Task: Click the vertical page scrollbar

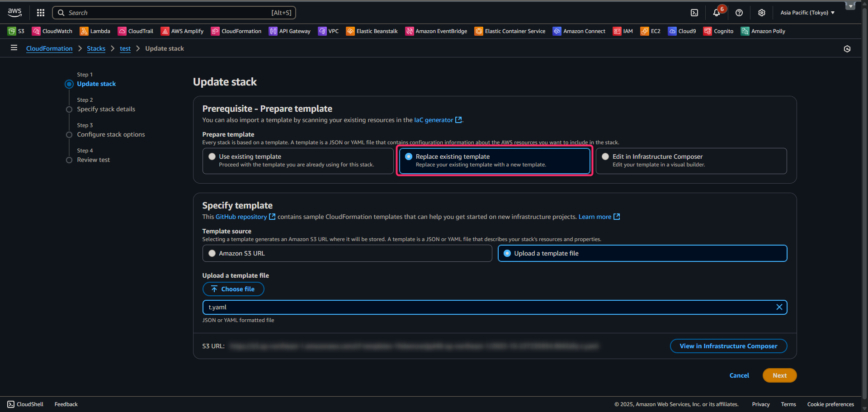Action: [x=864, y=204]
